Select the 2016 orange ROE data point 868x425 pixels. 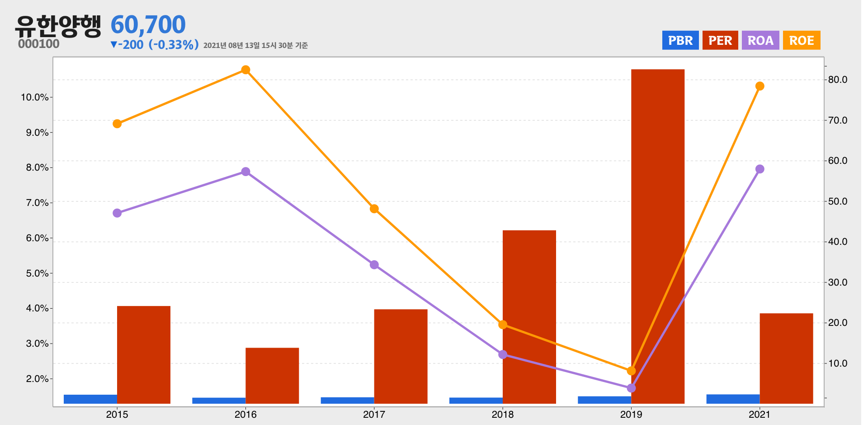click(x=245, y=70)
